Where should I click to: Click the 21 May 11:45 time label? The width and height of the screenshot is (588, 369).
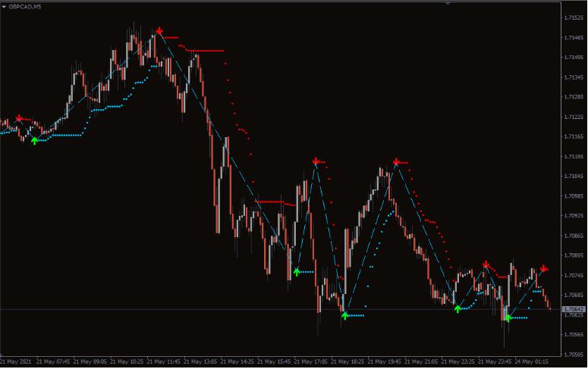pyautogui.click(x=163, y=362)
